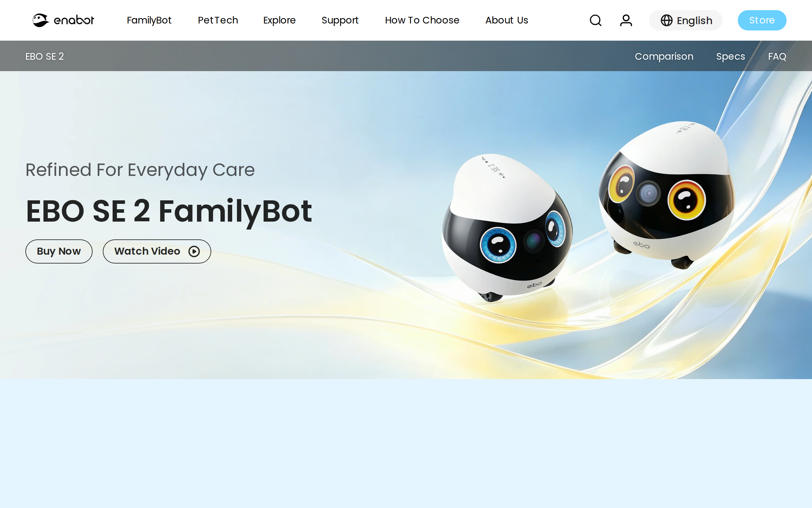This screenshot has height=508, width=812.
Task: Click the Refined For Everyday Care tagline
Action: (140, 170)
